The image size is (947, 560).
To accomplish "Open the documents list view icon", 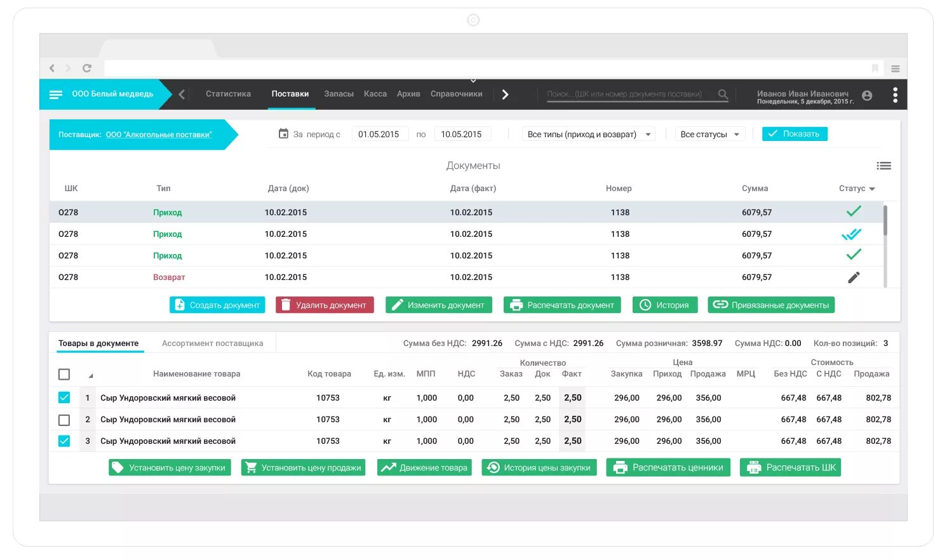I will point(883,166).
